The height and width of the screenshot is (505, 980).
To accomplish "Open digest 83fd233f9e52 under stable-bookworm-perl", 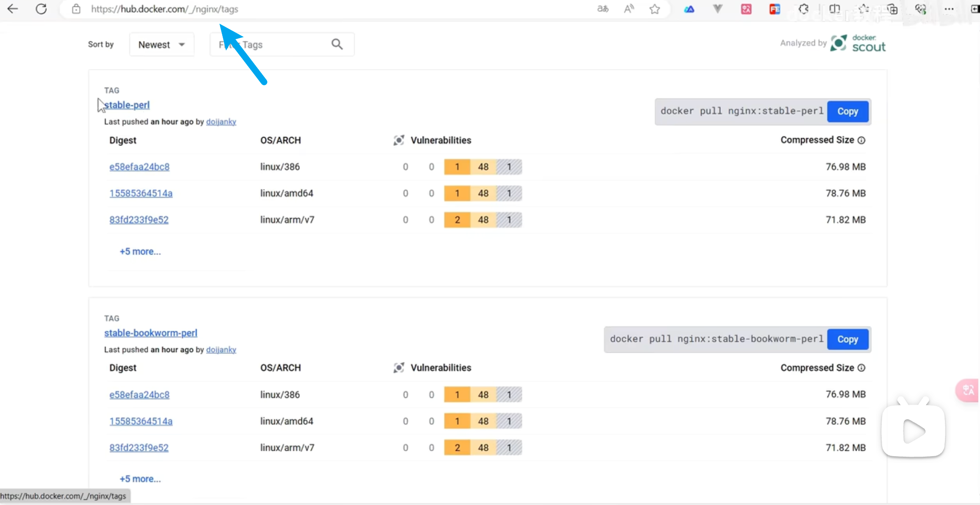I will click(x=139, y=448).
